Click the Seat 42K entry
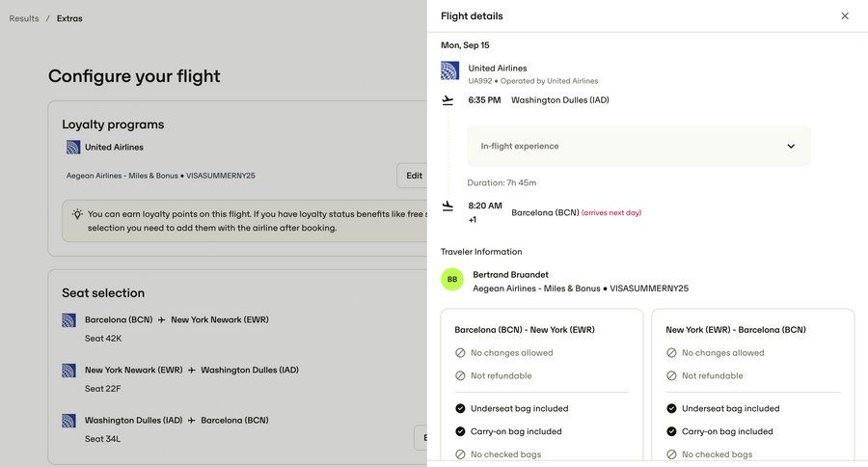This screenshot has height=467, width=868. point(103,339)
